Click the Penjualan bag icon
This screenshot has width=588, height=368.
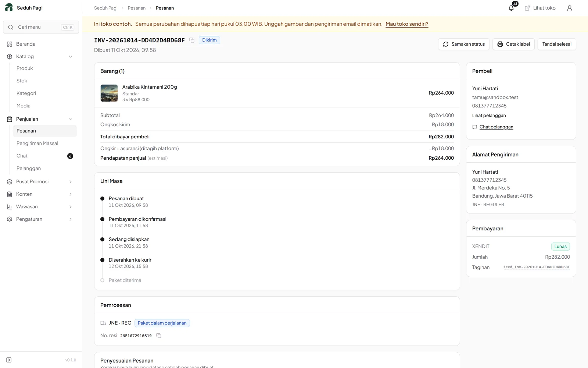point(10,119)
